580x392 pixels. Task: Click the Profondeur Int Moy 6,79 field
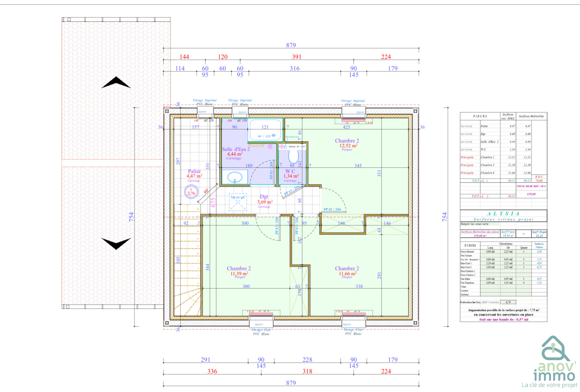508,302
